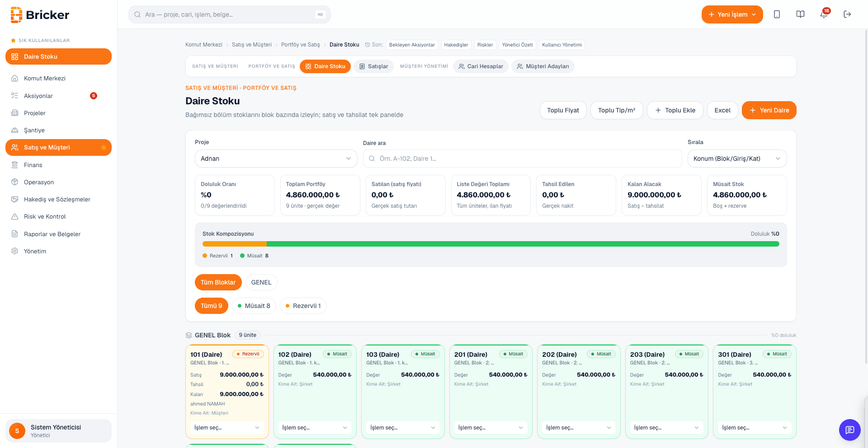Open notifications bell with badge 18
This screenshot has width=868, height=448.
(x=824, y=14)
